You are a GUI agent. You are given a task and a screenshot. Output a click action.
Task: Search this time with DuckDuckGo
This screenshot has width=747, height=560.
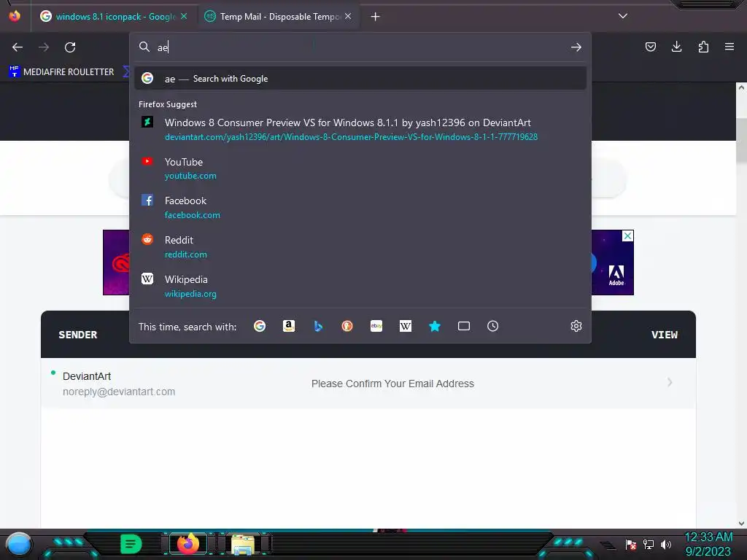347,326
